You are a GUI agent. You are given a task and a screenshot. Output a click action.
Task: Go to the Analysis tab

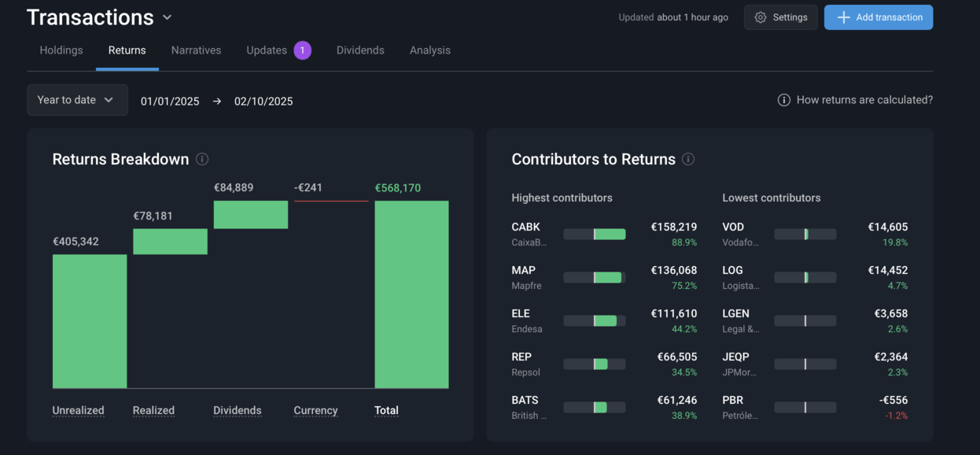point(430,50)
